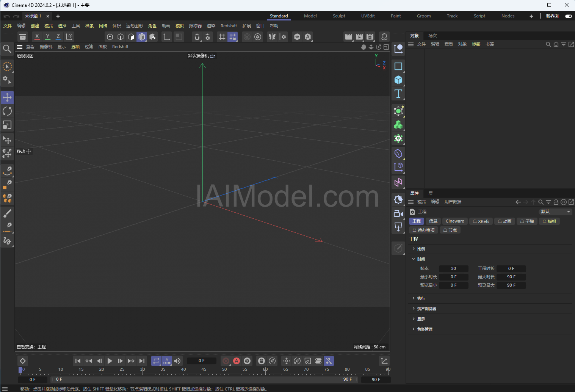The height and width of the screenshot is (392, 575).
Task: Toggle the sound speaker button
Action: click(x=177, y=361)
